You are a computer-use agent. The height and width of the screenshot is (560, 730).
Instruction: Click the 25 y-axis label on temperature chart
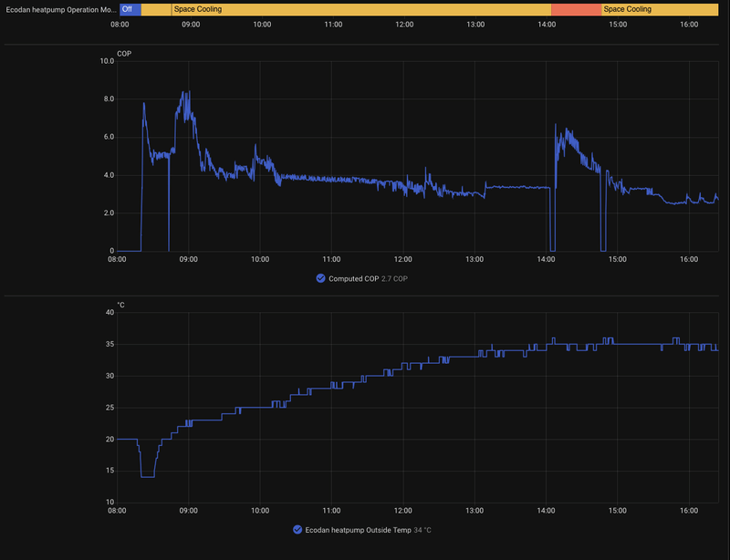tap(109, 408)
